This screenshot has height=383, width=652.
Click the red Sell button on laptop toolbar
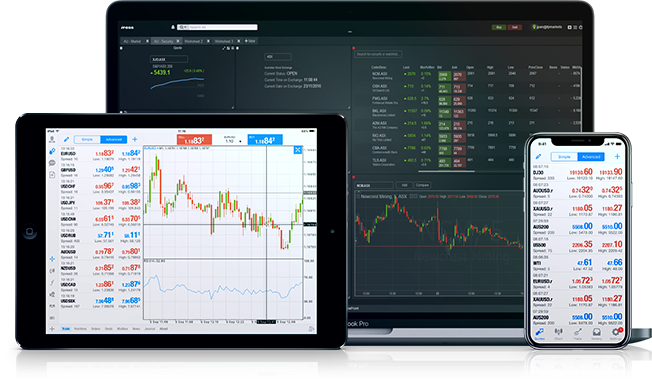515,27
